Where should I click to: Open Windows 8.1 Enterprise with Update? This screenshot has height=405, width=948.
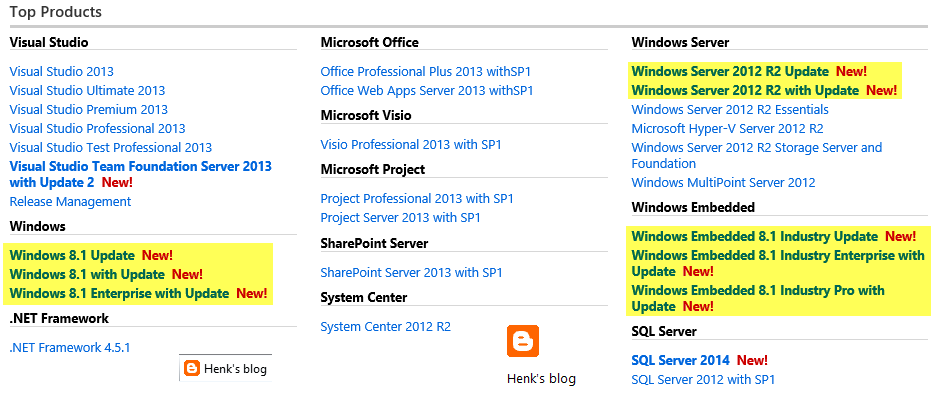point(119,294)
